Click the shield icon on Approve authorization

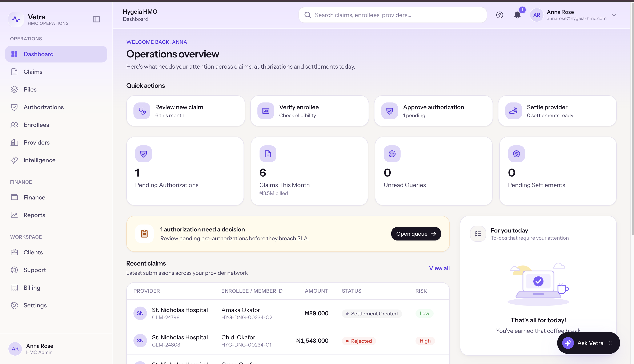pos(390,111)
